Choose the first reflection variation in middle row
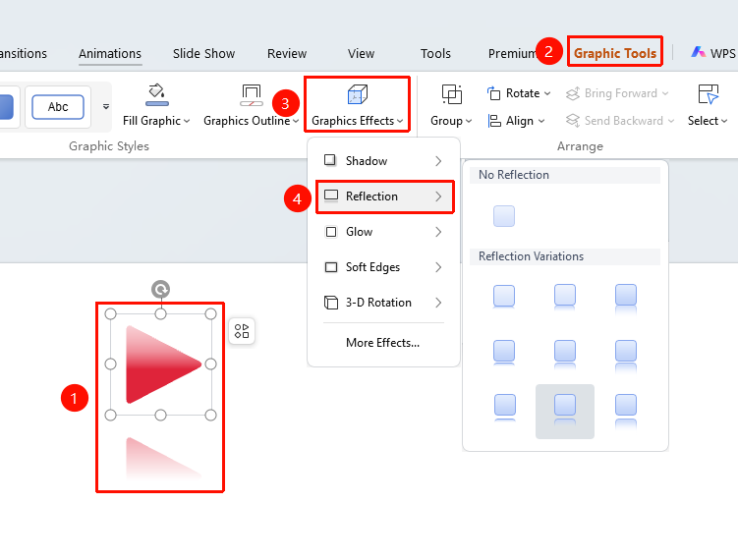 point(503,353)
